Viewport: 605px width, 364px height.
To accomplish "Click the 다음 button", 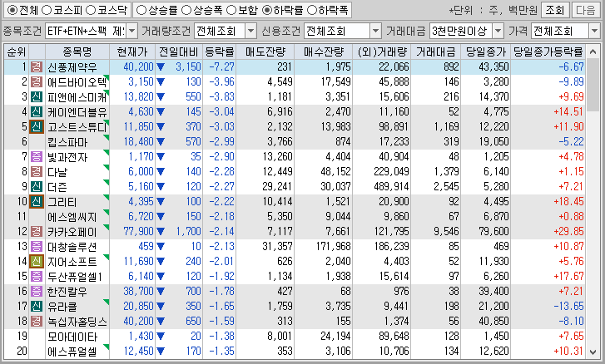I will click(x=585, y=11).
